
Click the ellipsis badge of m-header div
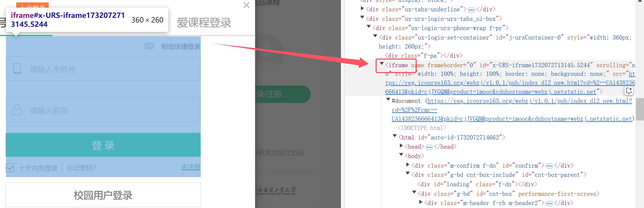(x=549, y=204)
